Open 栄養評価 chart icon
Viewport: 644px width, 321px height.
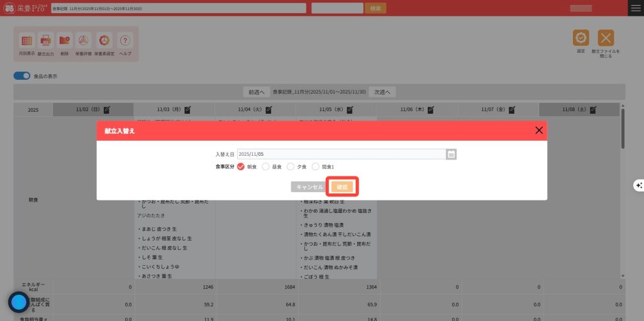pos(83,41)
